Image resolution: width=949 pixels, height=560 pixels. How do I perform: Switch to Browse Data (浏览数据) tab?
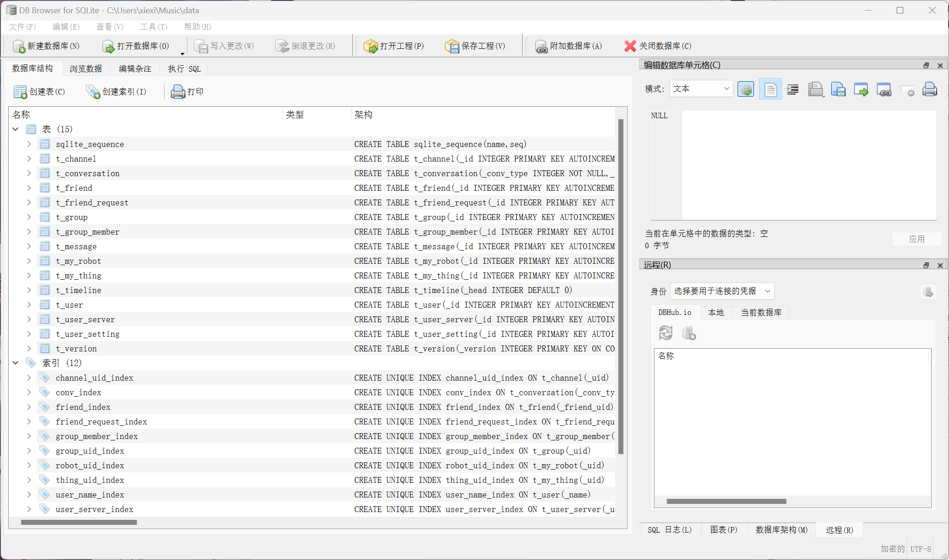pos(85,69)
